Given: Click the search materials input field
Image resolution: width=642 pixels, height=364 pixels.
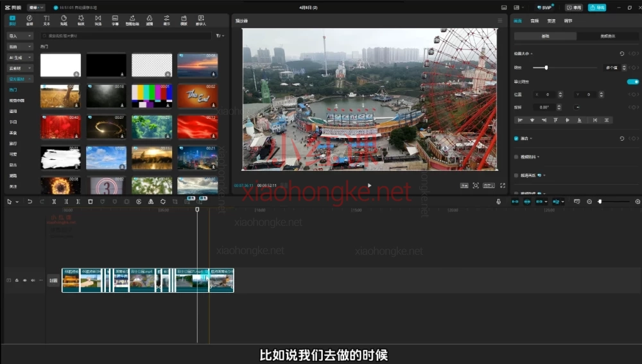Looking at the screenshot, I should pos(126,36).
